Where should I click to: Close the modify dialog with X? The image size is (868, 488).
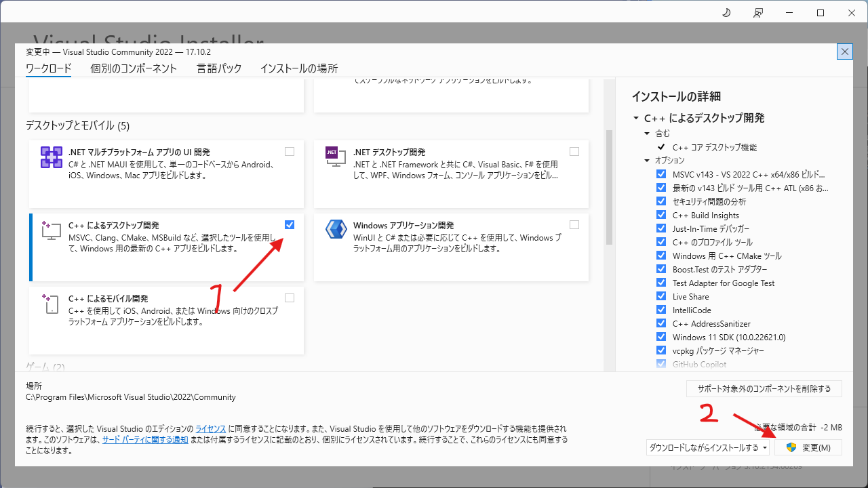click(x=845, y=52)
